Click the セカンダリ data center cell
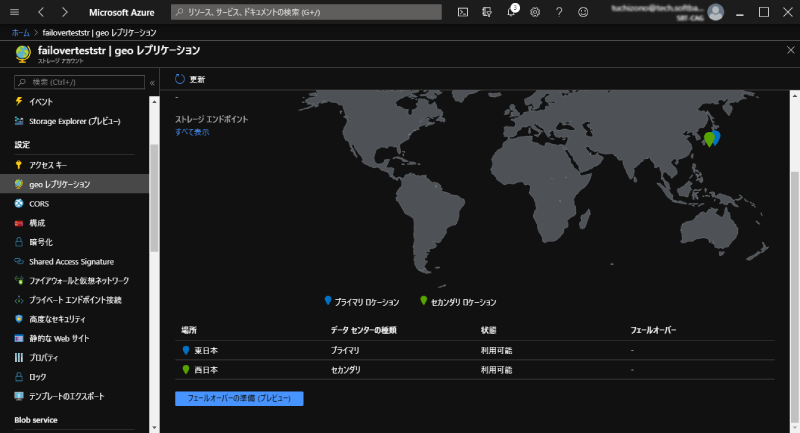 345,370
